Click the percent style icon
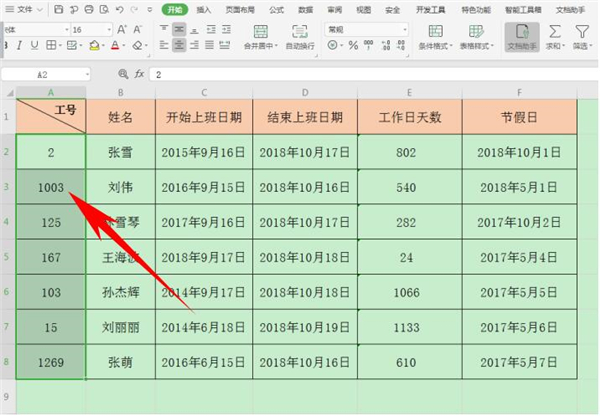 (x=352, y=46)
